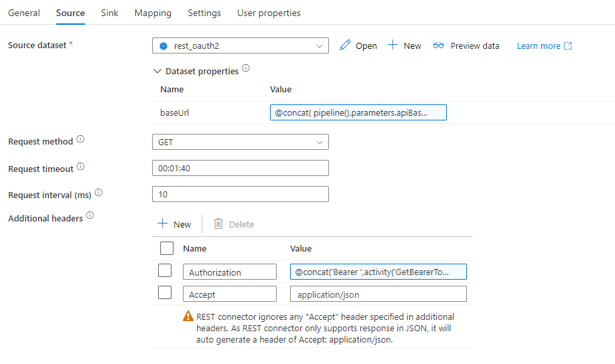Click info icon beside Request interval (ms)
Image resolution: width=615 pixels, height=364 pixels.
pyautogui.click(x=99, y=193)
